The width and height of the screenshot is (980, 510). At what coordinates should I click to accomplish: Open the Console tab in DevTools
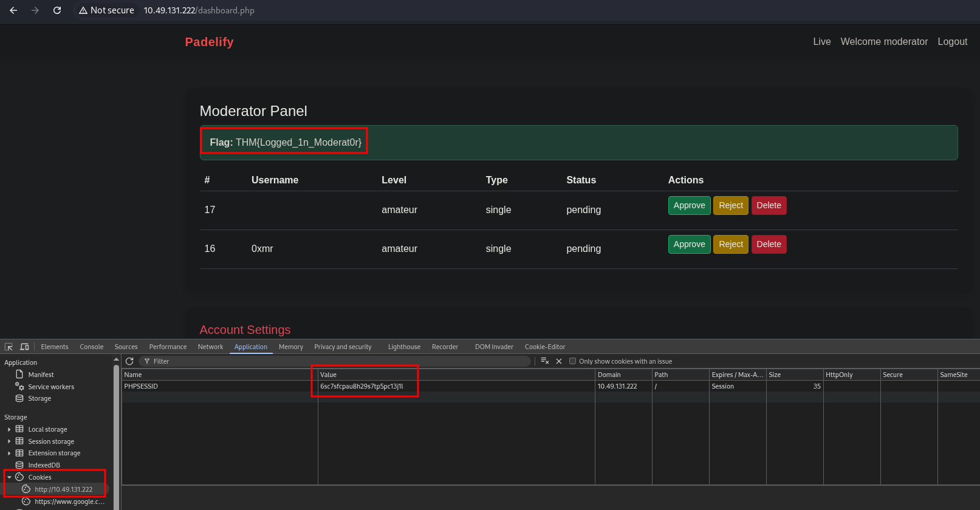click(91, 347)
